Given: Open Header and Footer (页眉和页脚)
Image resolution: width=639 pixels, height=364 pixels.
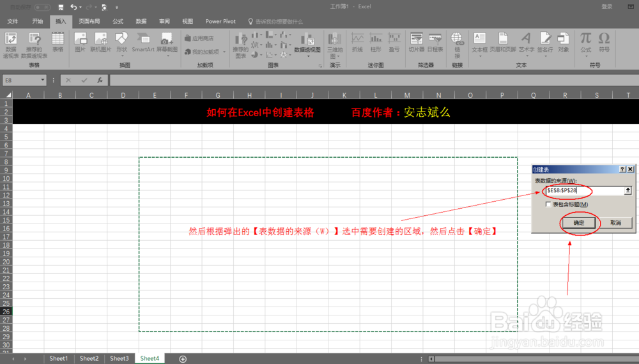Looking at the screenshot, I should (504, 42).
